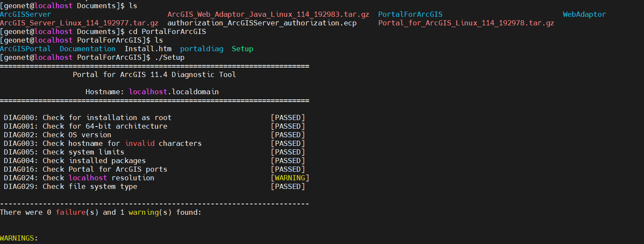This screenshot has width=644, height=244.
Task: Click DIAG001 64-bit architecture check
Action: pos(86,127)
